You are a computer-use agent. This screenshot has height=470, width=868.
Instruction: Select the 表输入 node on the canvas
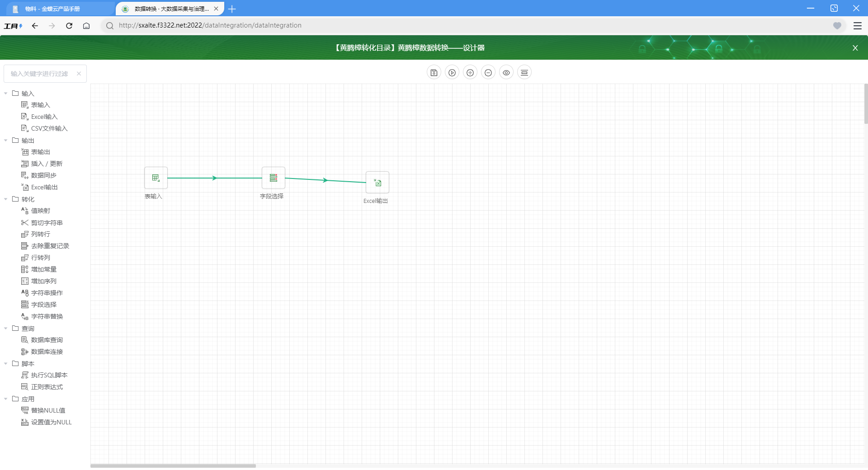156,178
